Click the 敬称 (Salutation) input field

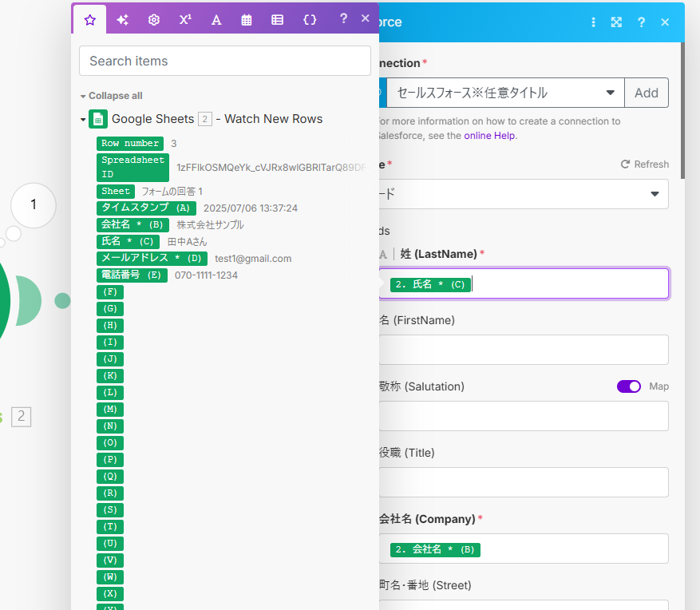click(524, 416)
